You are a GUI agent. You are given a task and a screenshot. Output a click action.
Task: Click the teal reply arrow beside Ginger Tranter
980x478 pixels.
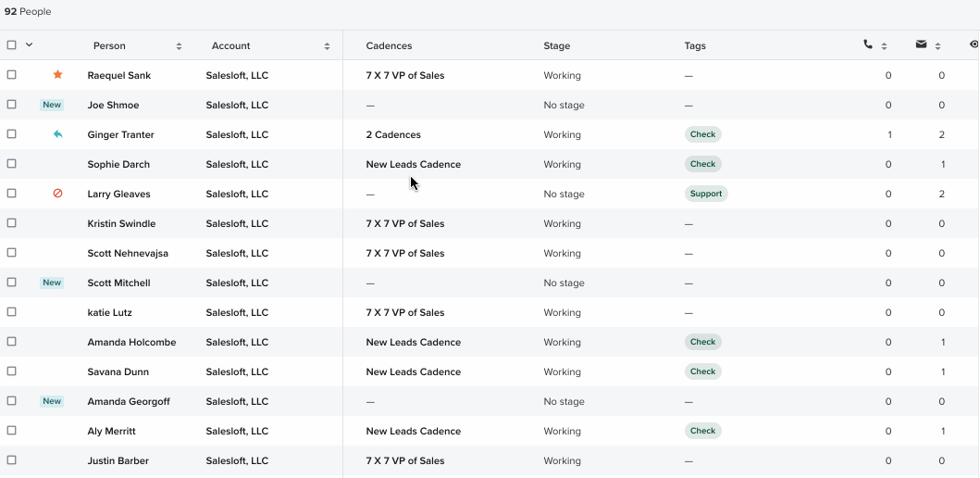pos(57,134)
